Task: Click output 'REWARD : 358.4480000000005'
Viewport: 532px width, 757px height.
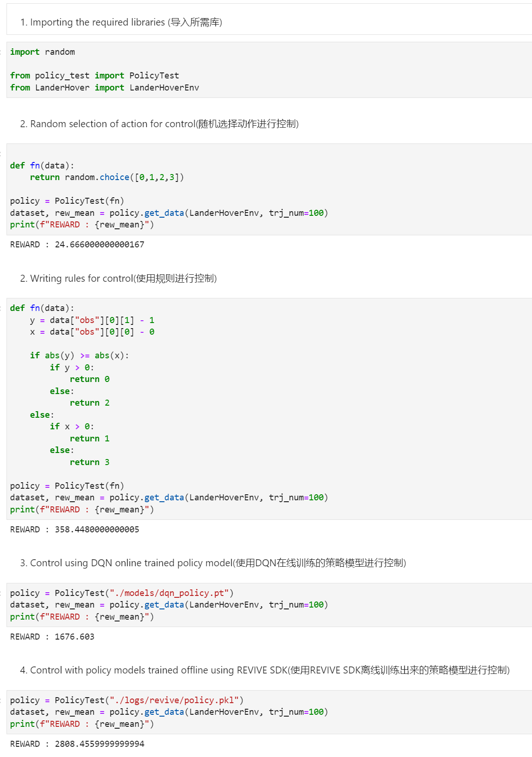Action: point(75,530)
